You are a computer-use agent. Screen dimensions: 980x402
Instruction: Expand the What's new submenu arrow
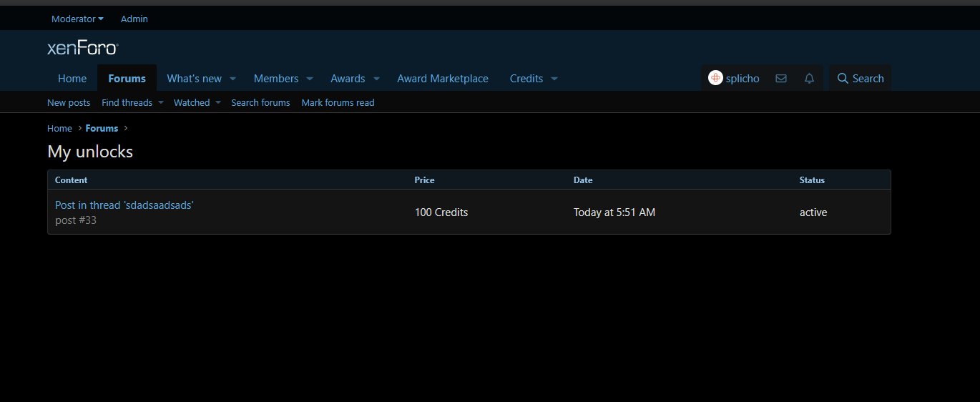pyautogui.click(x=232, y=79)
